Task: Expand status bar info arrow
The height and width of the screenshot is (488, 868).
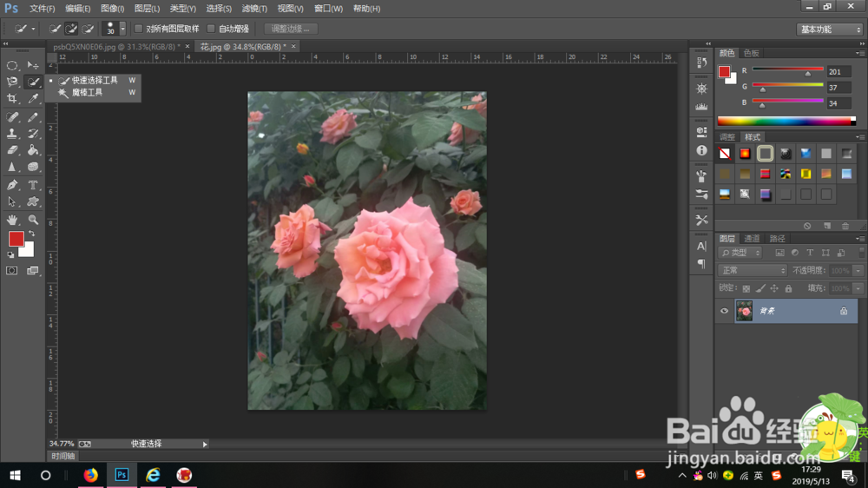Action: [205, 445]
